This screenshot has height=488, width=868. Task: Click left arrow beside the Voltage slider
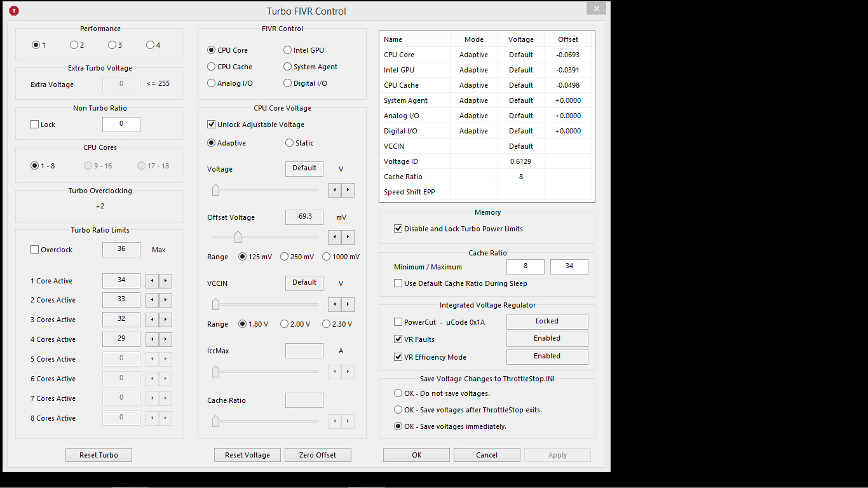(x=335, y=190)
